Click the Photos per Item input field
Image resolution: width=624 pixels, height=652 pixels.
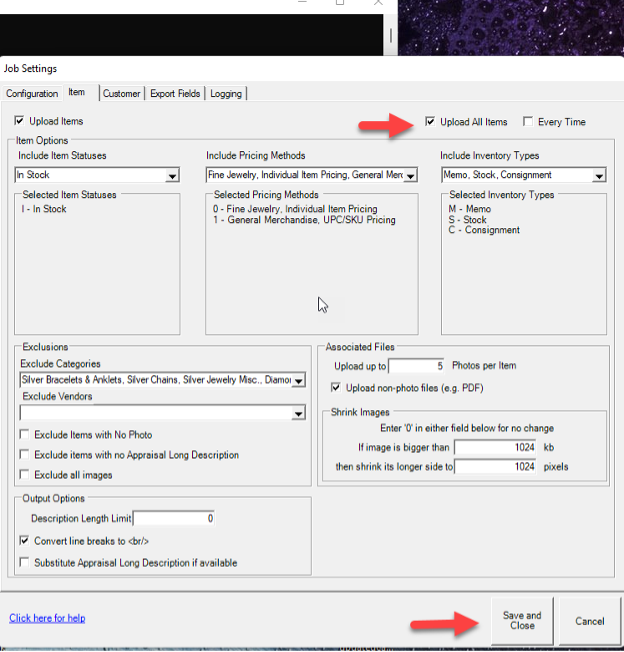click(417, 367)
